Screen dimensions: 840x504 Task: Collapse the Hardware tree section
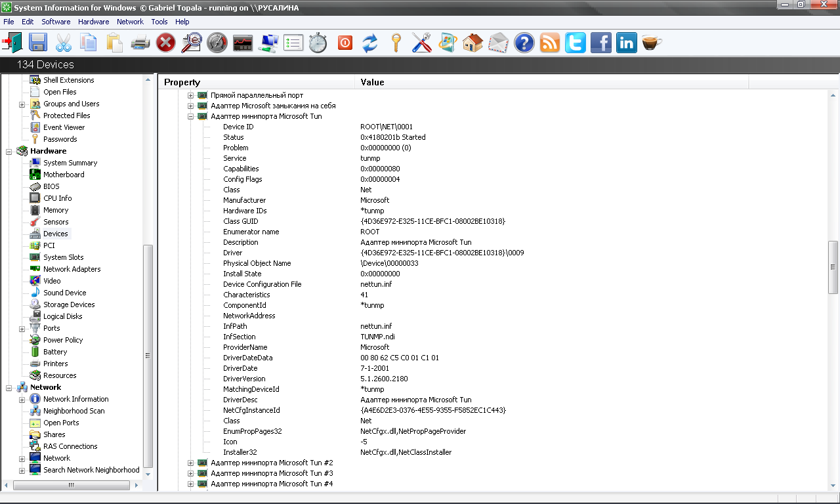(9, 151)
